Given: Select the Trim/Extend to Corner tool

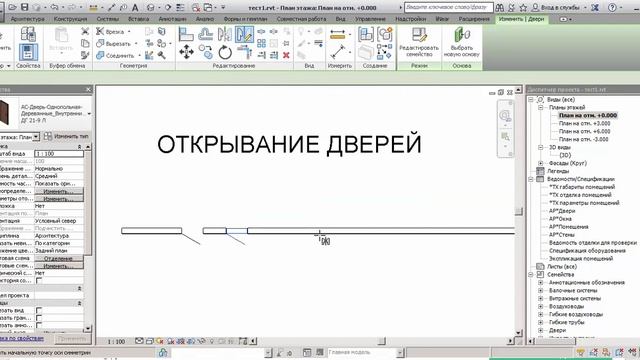Looking at the screenshot, I should click(244, 52).
